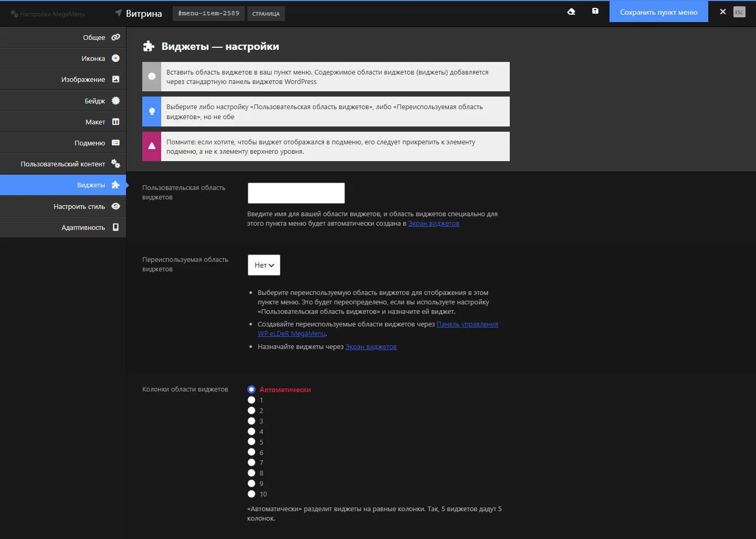Open the Иконка tab
This screenshot has width=756, height=539.
63,58
